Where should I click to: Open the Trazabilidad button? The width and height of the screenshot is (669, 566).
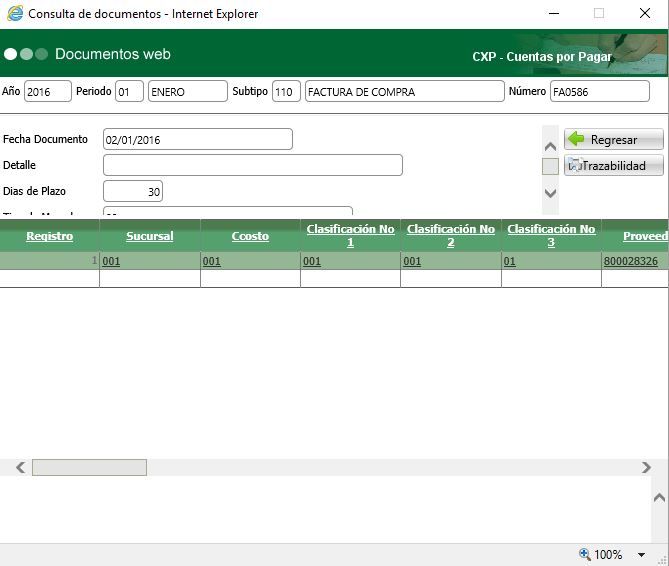614,165
